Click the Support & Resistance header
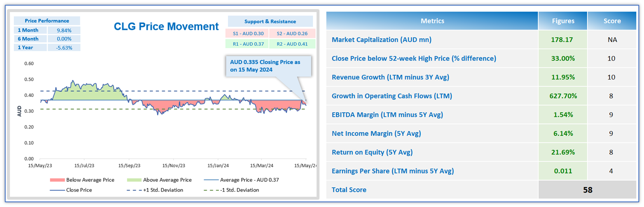Viewport: 644px width, 207px height. tap(270, 21)
